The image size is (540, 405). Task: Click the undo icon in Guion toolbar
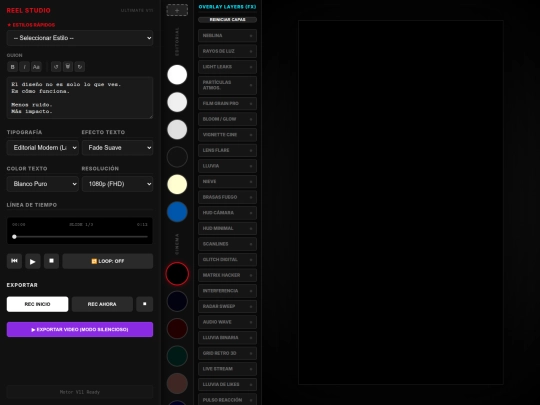(x=56, y=67)
